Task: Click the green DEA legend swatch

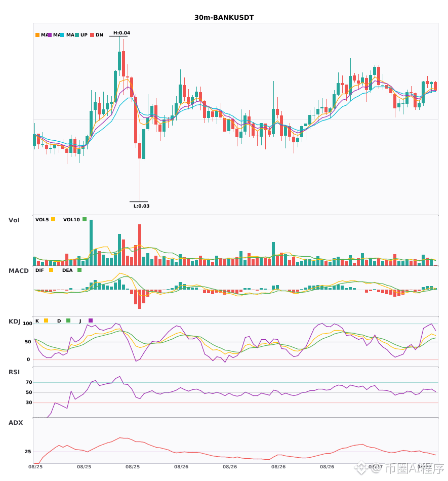Action: pos(79,270)
